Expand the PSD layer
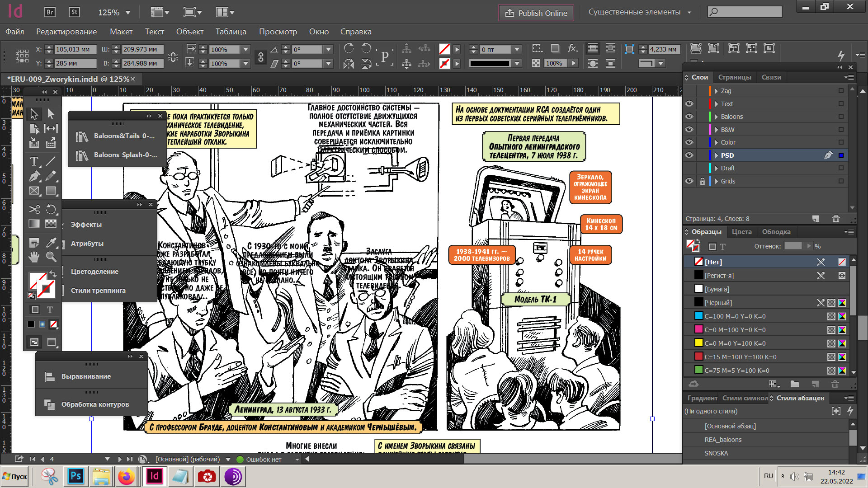 click(x=716, y=155)
